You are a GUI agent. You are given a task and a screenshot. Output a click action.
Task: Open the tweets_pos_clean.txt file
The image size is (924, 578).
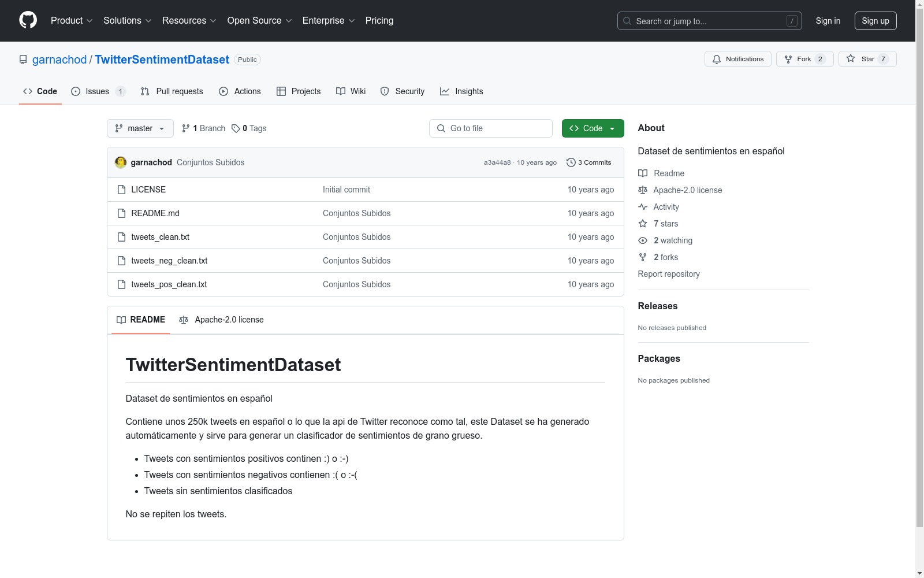coord(169,284)
